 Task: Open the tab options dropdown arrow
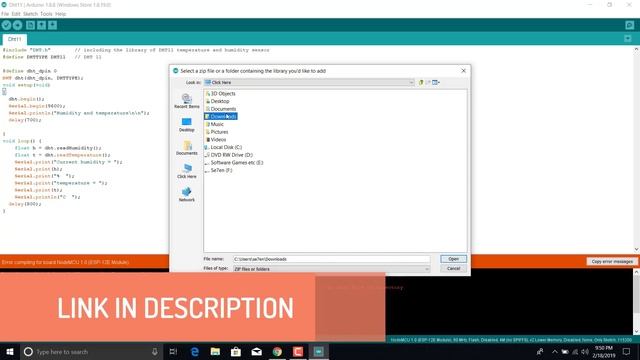tap(628, 39)
